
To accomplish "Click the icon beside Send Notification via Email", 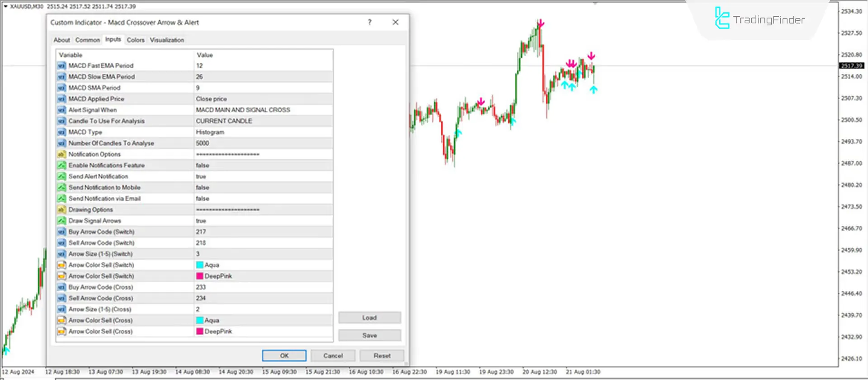I will point(61,199).
